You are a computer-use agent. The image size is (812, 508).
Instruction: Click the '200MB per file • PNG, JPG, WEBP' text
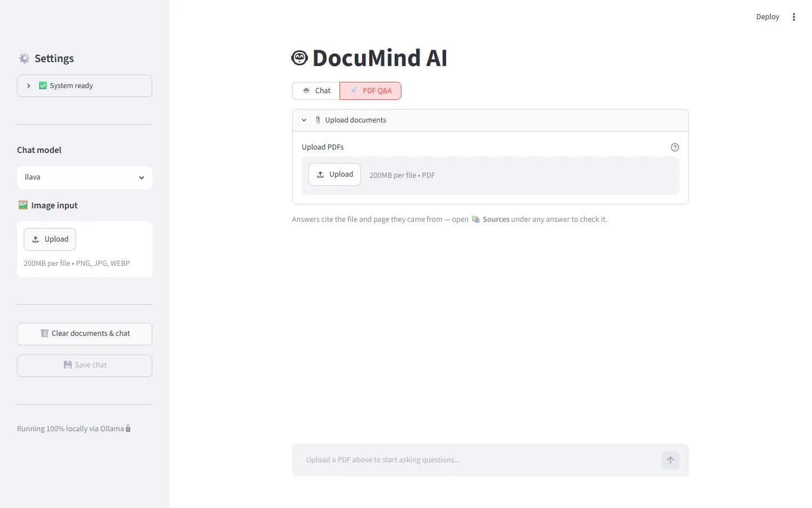pyautogui.click(x=77, y=264)
